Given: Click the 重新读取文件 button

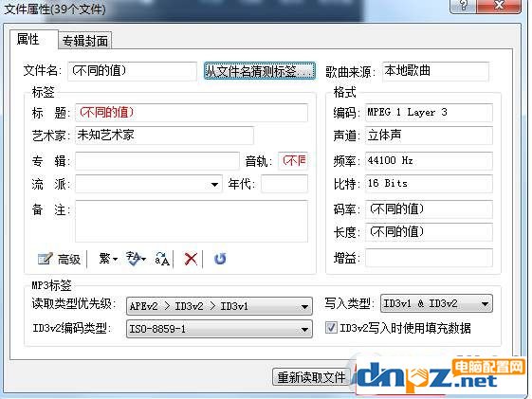Looking at the screenshot, I should [x=311, y=377].
